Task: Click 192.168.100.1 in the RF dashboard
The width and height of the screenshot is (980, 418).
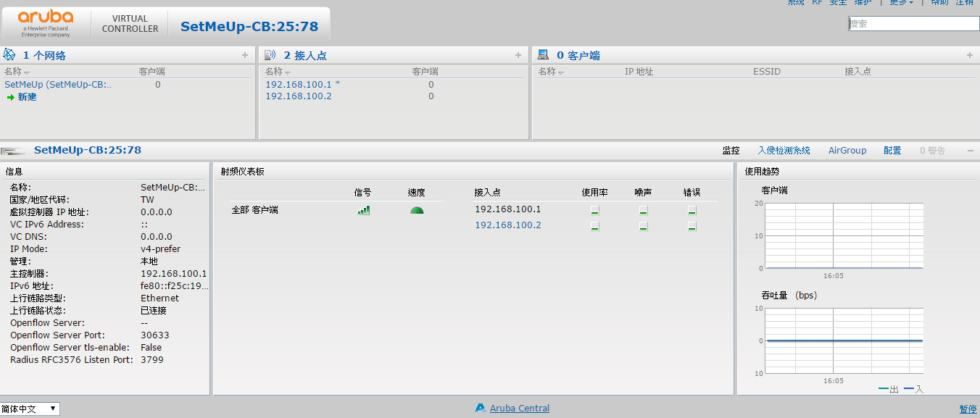Action: coord(508,209)
